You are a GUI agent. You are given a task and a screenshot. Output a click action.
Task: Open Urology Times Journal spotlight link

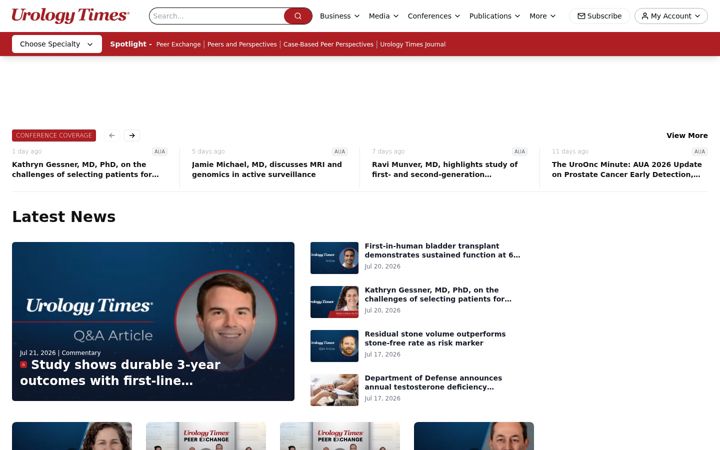413,45
